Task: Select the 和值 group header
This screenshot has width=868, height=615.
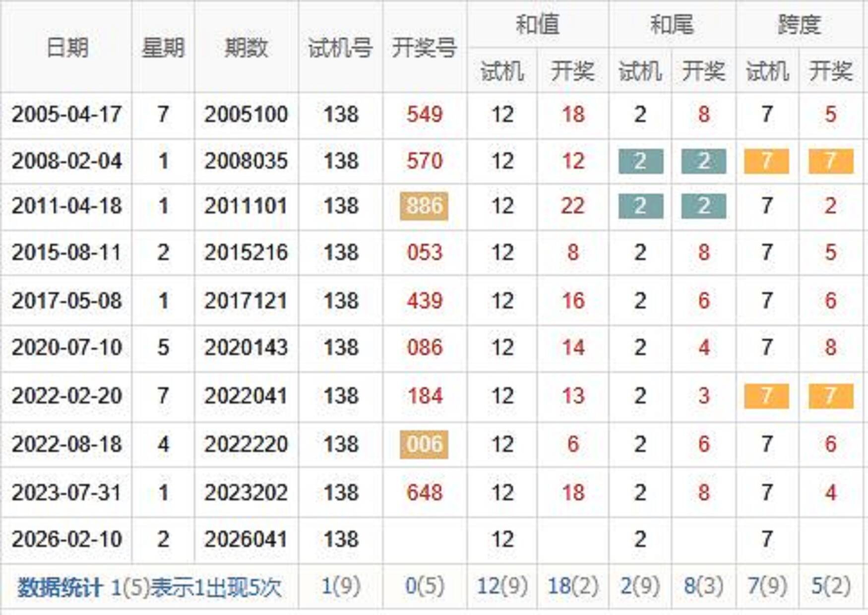Action: [x=538, y=24]
